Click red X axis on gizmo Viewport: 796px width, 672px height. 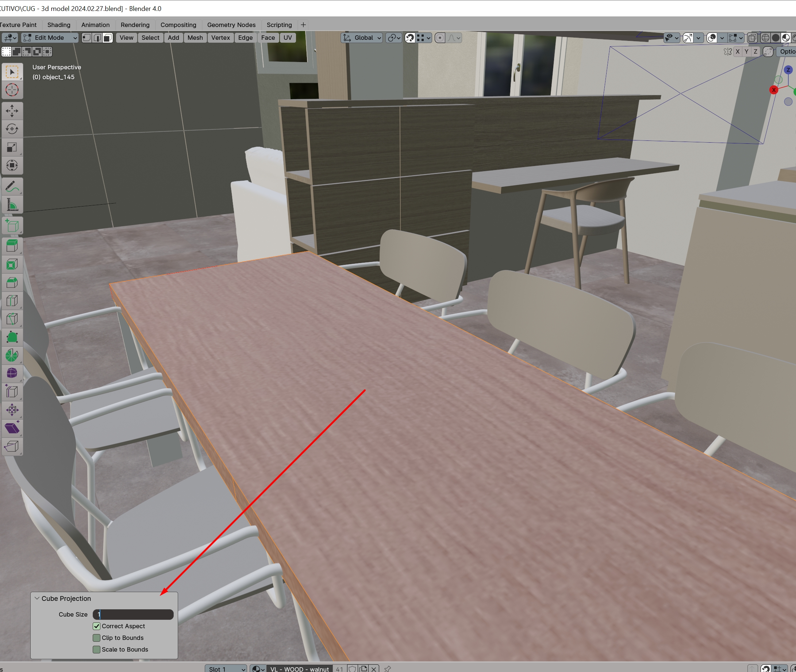click(773, 90)
